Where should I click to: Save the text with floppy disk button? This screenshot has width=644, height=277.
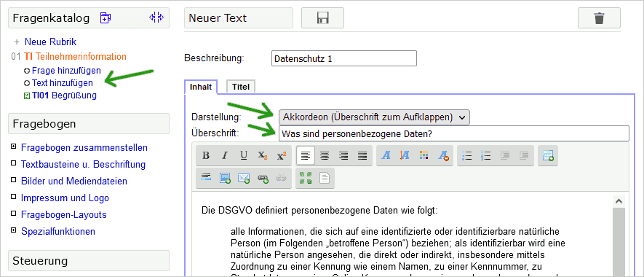click(323, 18)
